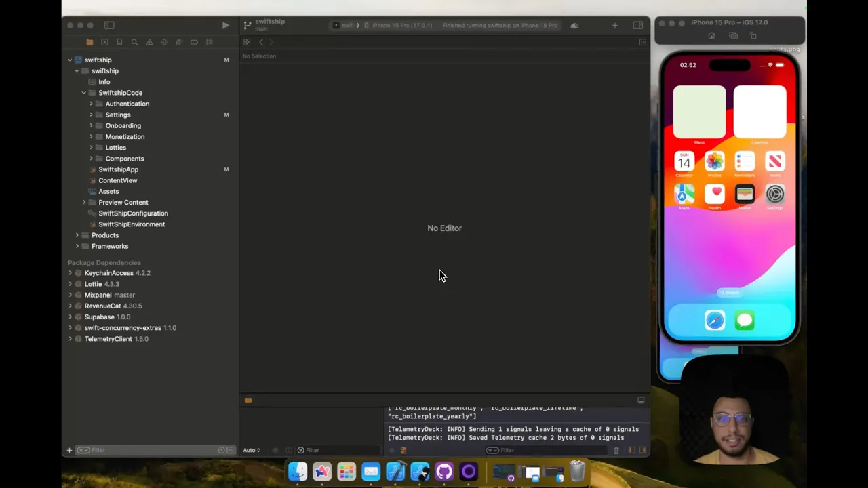Open Photos app in the Simulator
868x488 pixels.
714,161
